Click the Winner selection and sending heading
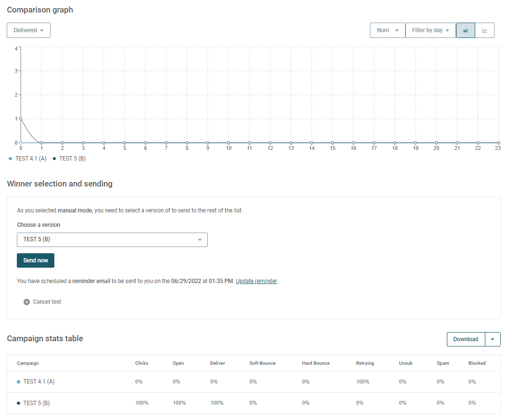Viewport: 507px width, 420px height. (x=60, y=184)
